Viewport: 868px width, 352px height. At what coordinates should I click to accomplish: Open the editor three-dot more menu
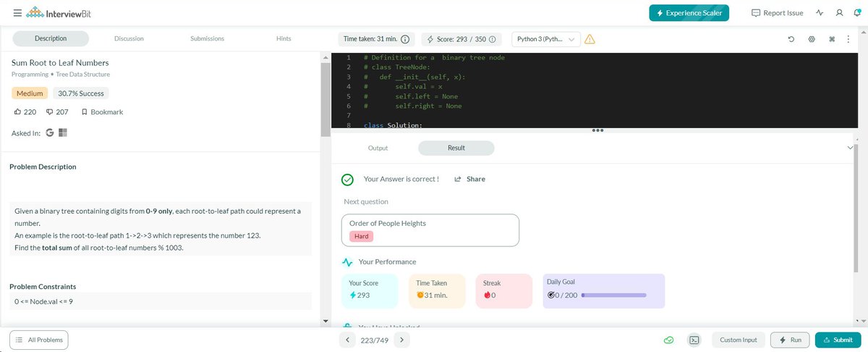848,39
